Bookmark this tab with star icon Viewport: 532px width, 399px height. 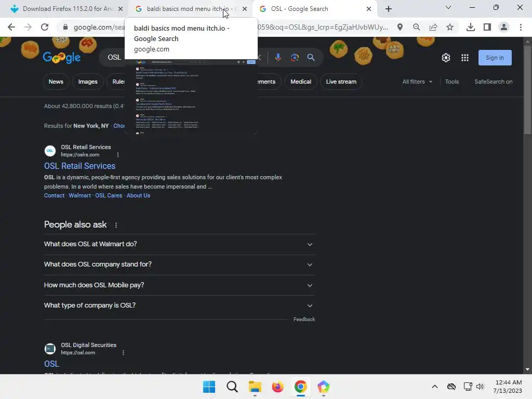[x=450, y=27]
